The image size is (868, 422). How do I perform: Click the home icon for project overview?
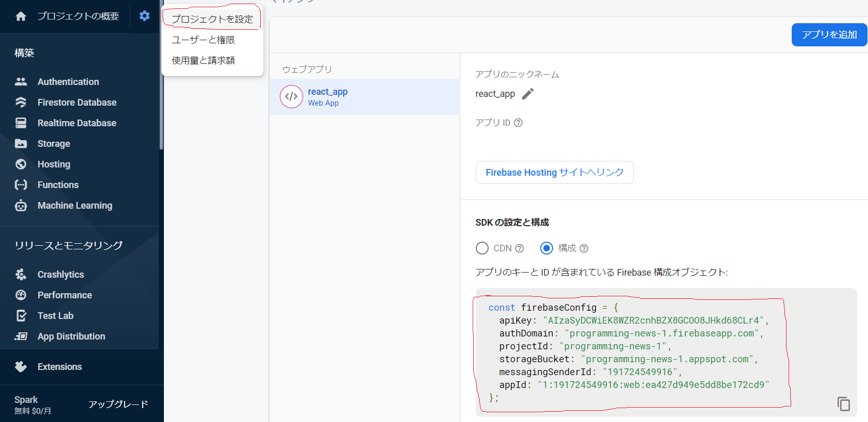21,16
